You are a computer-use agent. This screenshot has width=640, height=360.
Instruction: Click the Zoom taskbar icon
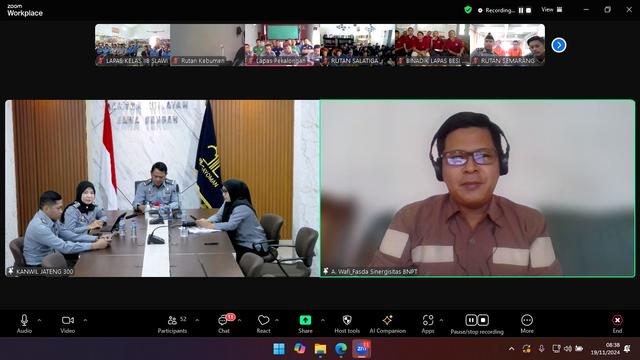(361, 349)
